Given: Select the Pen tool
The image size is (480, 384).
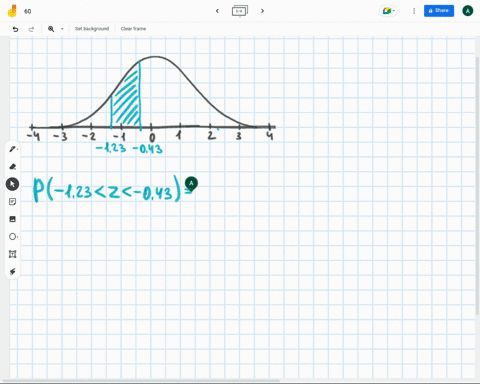Looking at the screenshot, I should pos(13,149).
